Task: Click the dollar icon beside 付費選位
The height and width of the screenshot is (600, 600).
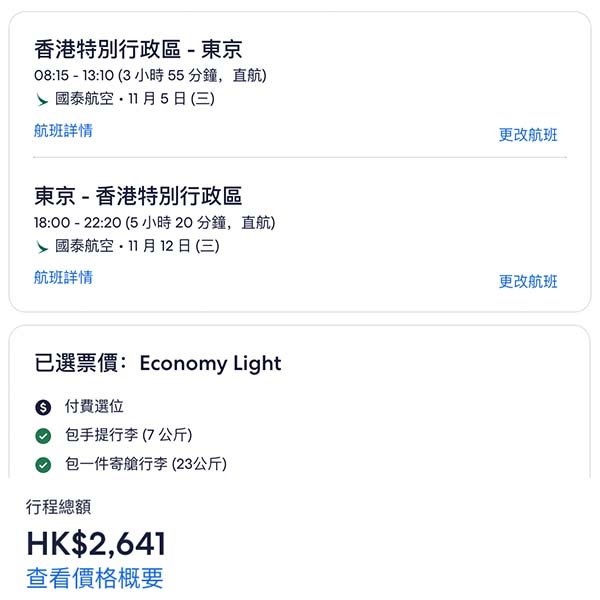Action: tap(43, 407)
